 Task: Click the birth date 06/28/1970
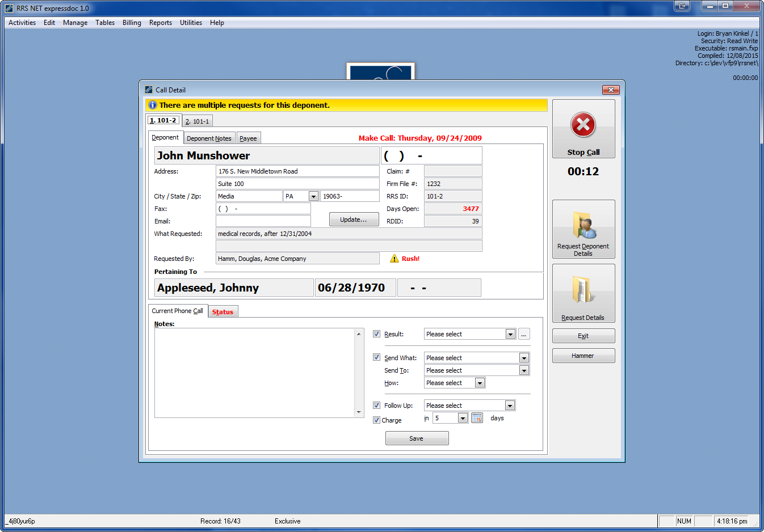[x=355, y=288]
